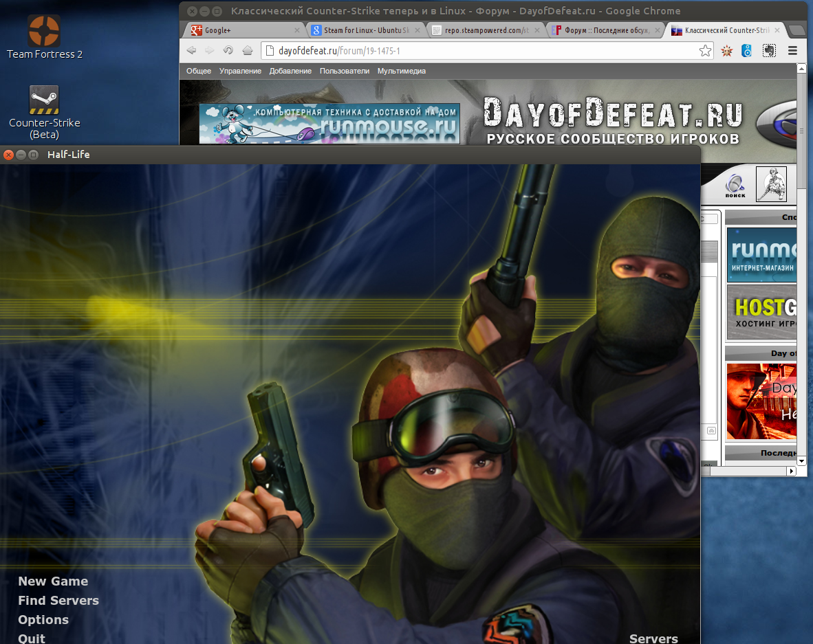Screen dimensions: 813x644
Task: Start a New Game in Half-Life menu
Action: click(x=53, y=581)
